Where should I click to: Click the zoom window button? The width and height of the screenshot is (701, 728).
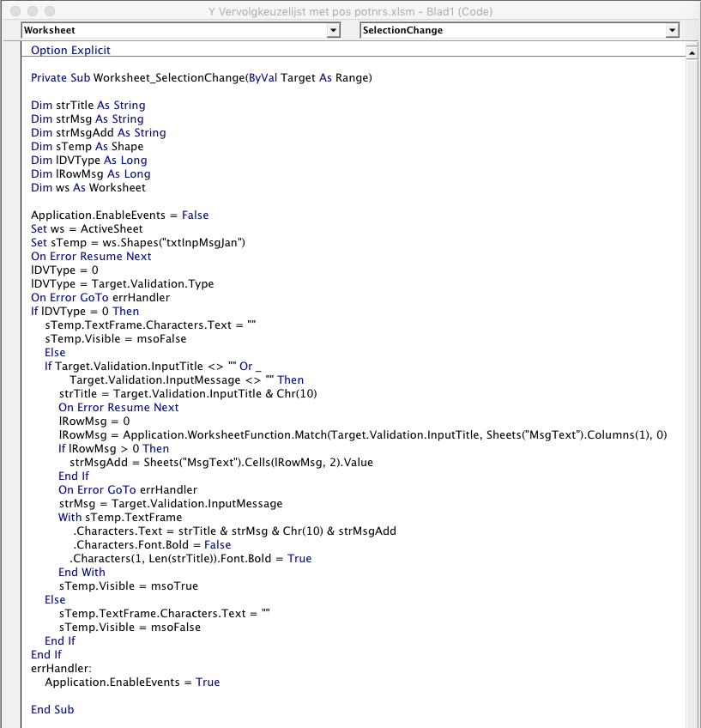click(50, 11)
